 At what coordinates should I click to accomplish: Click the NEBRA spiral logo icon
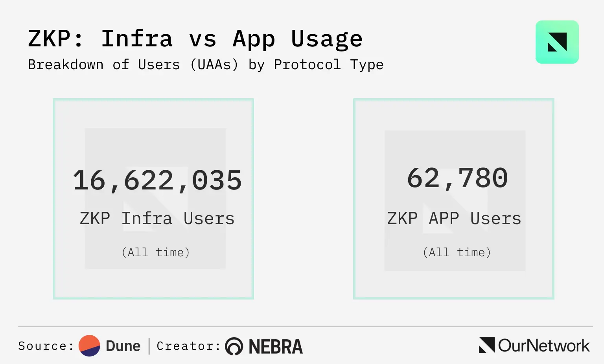[234, 346]
